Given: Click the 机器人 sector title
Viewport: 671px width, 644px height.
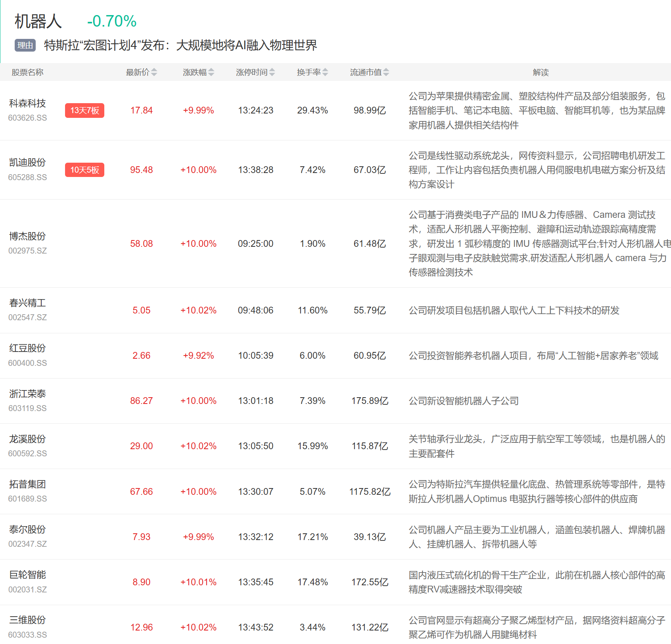Looking at the screenshot, I should tap(38, 21).
